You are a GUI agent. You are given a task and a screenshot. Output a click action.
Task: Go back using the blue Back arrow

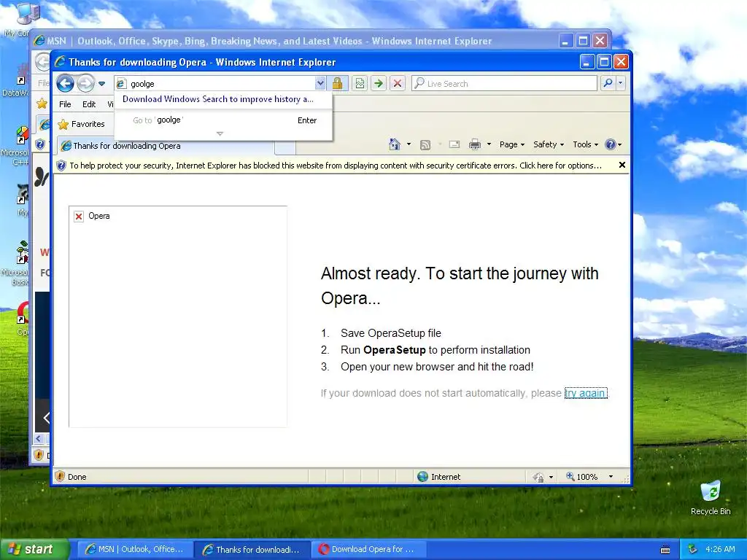pos(65,83)
